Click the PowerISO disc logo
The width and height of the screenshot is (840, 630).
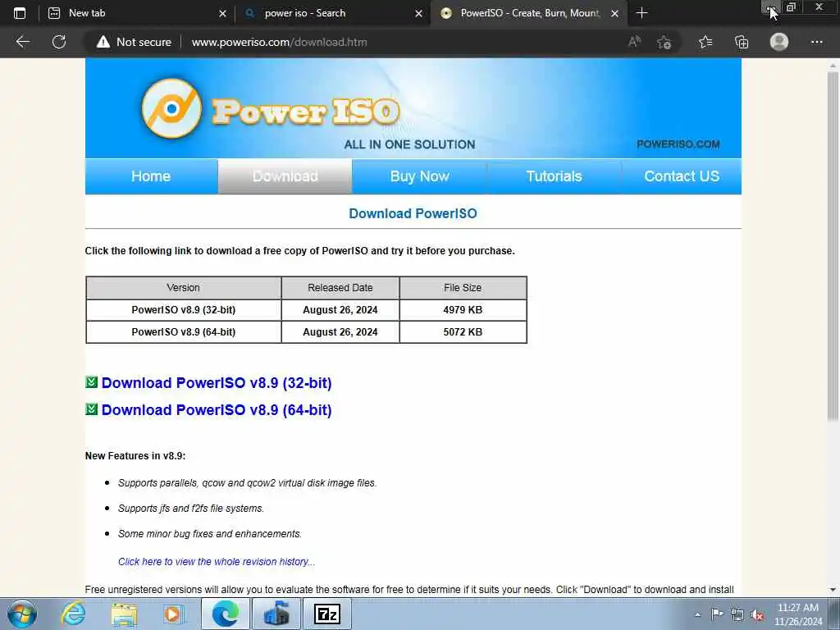171,108
